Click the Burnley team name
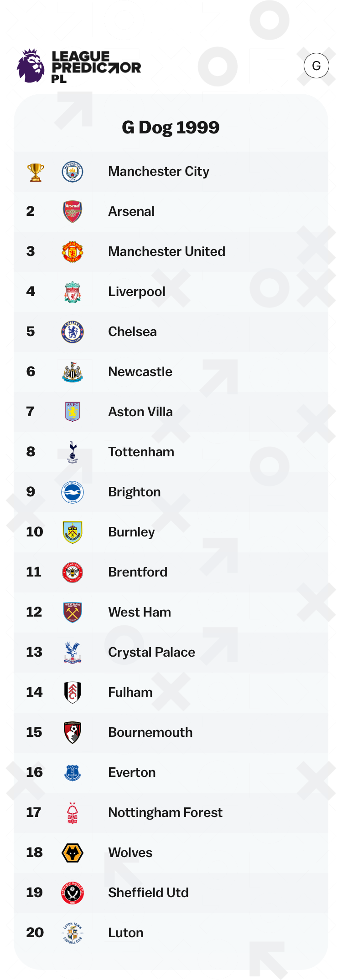Viewport: 342px width, 980px height. (131, 532)
